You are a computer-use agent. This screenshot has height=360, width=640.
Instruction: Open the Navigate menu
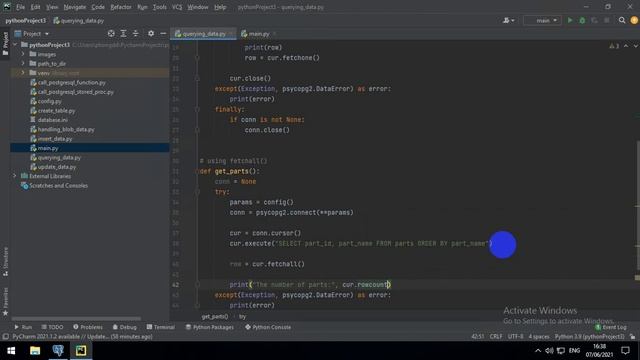pos(75,7)
